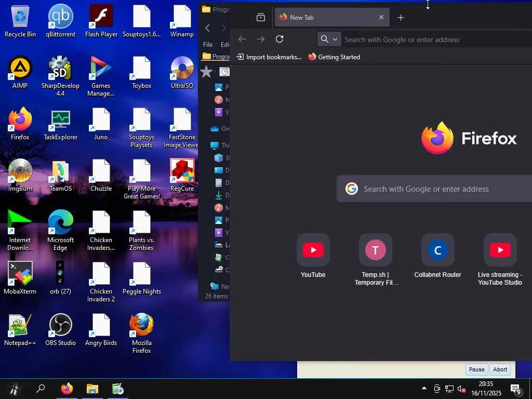
Task: Open TaskExplorer from the desktop
Action: [x=60, y=124]
